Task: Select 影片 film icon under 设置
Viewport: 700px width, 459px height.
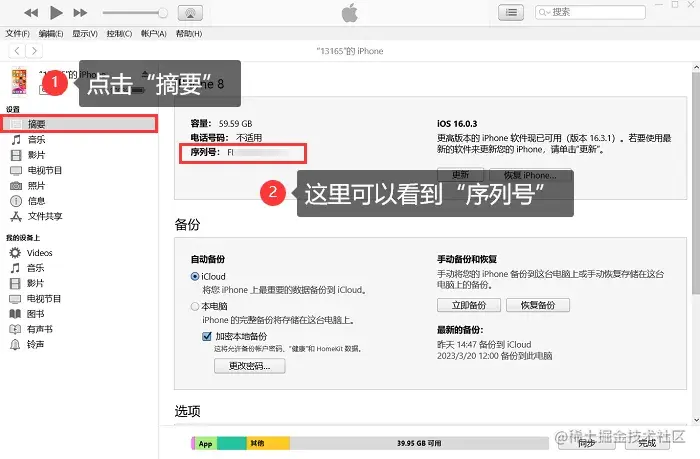Action: click(16, 155)
